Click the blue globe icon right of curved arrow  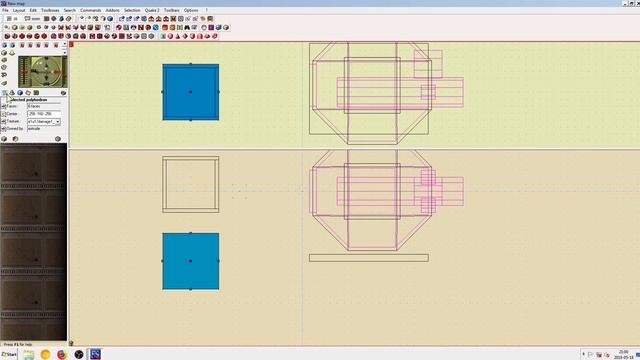click(x=110, y=19)
